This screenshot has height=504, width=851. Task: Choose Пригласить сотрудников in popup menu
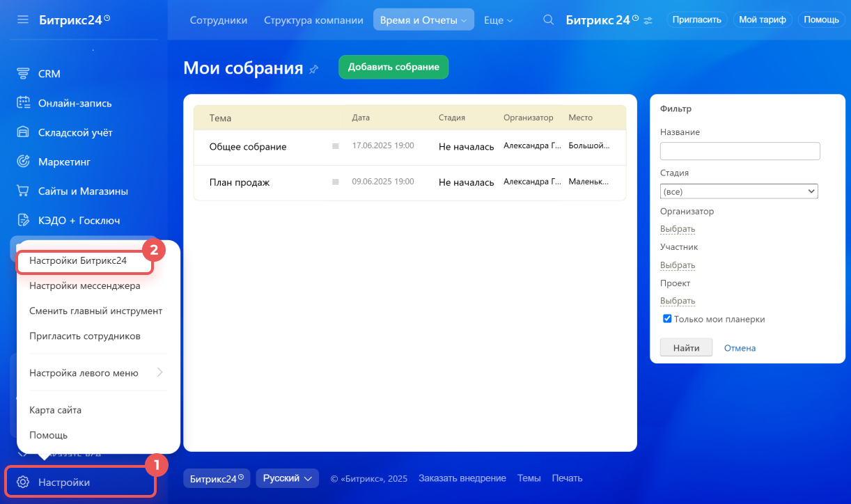[85, 336]
